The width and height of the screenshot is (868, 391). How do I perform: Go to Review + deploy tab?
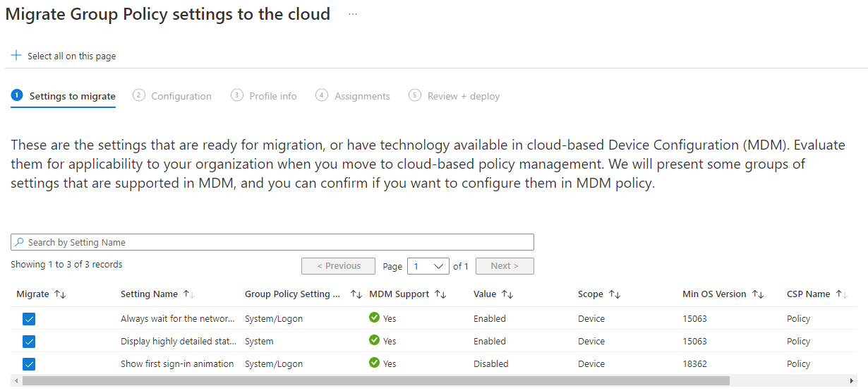[x=454, y=96]
